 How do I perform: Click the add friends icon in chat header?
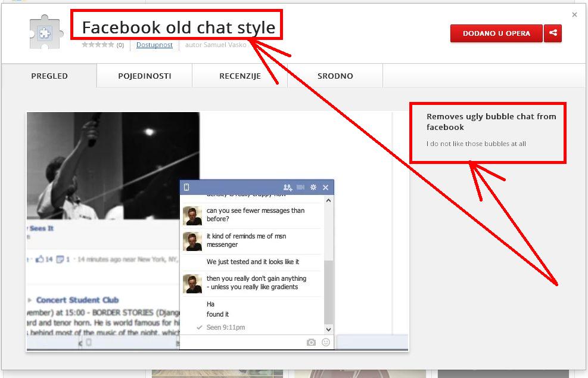[288, 187]
